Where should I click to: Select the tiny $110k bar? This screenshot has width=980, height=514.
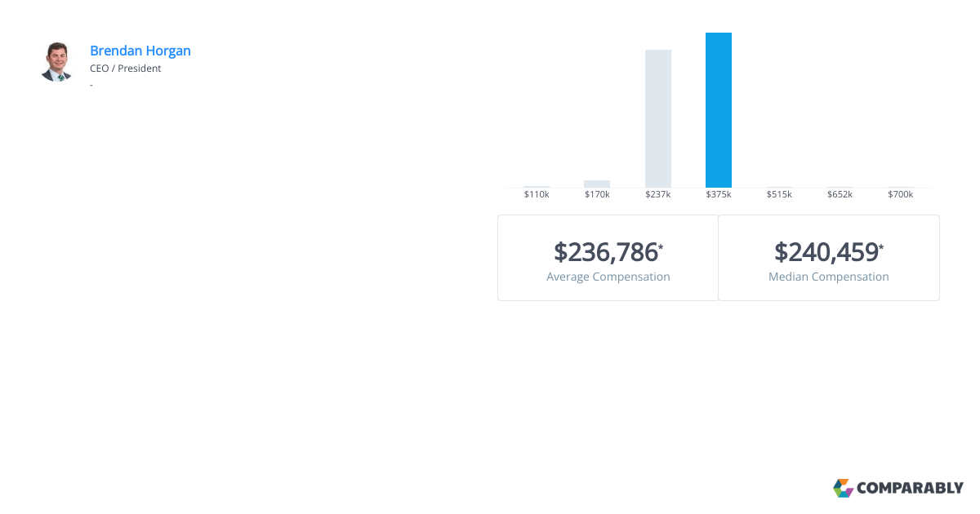pos(537,187)
